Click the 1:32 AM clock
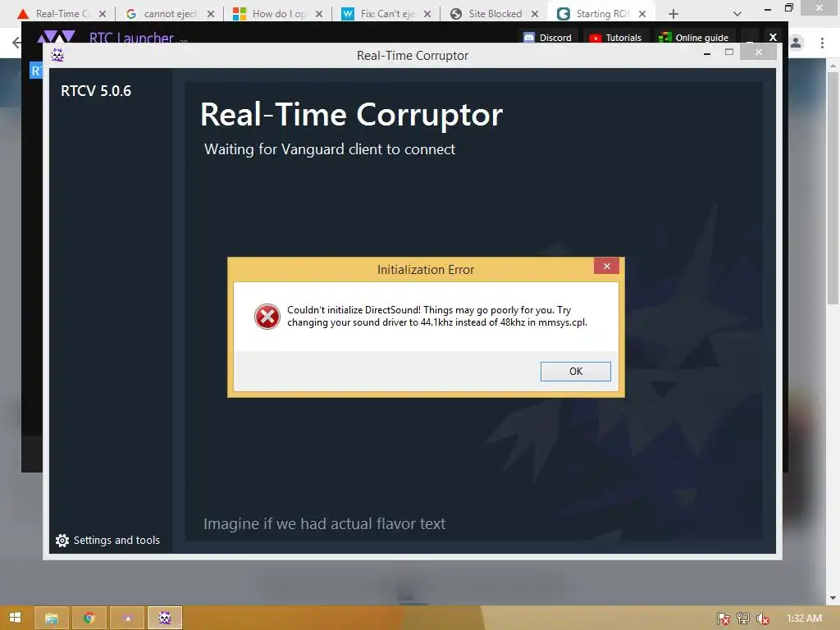 click(x=804, y=619)
